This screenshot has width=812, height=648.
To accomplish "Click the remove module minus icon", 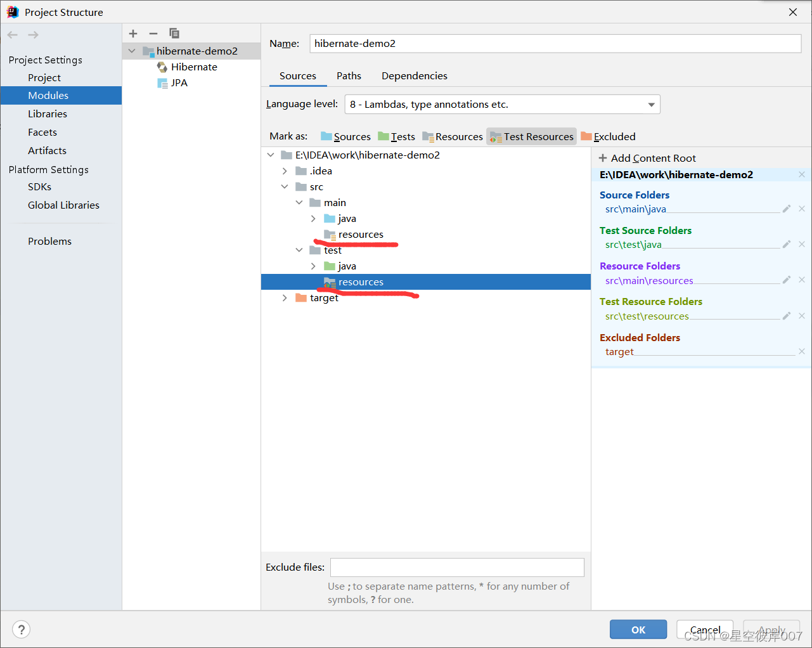I will coord(153,34).
